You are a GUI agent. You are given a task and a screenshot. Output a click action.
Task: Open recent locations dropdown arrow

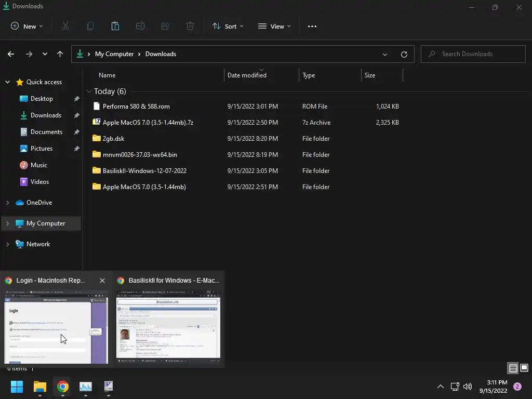[45, 54]
